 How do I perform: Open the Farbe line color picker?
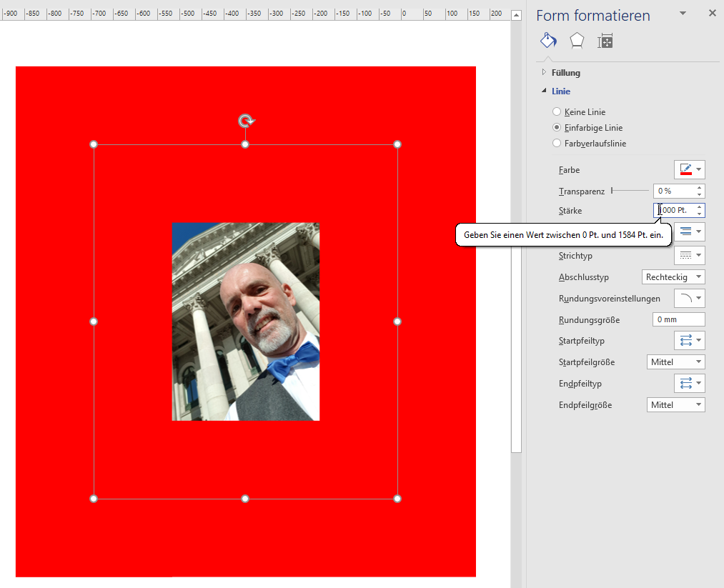tap(690, 169)
